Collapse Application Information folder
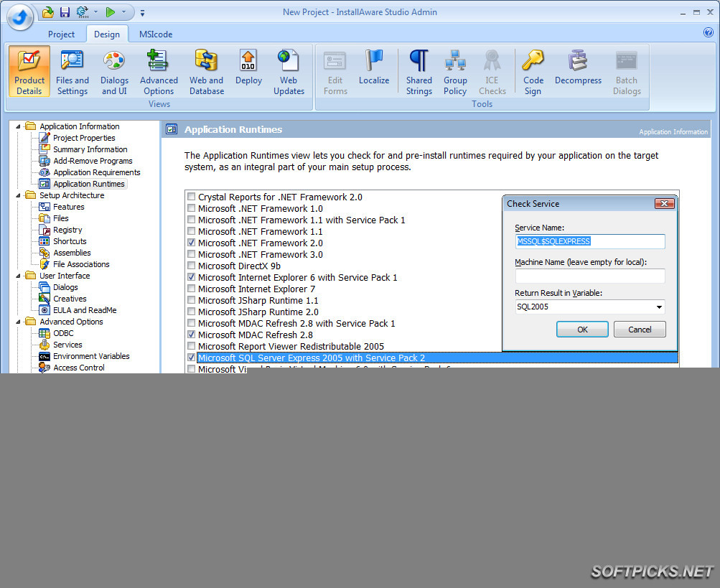Image resolution: width=720 pixels, height=588 pixels. click(18, 126)
